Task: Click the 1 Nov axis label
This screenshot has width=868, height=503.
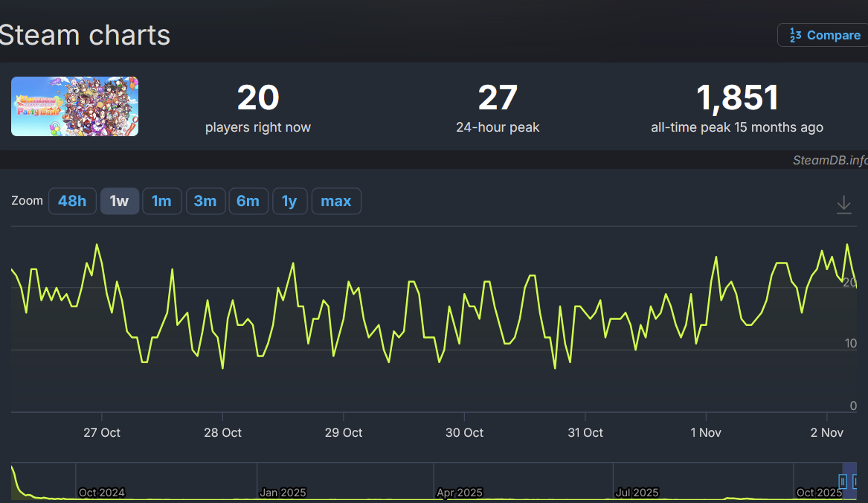Action: coord(706,432)
